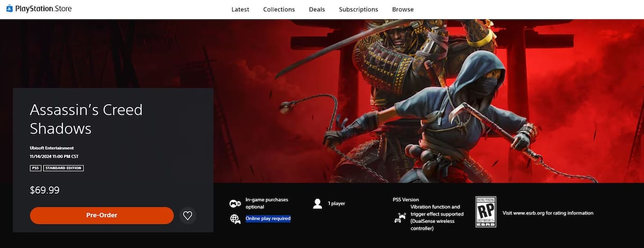Add game to wishlist heart icon
Viewport: 644px width, 248px height.
click(187, 215)
